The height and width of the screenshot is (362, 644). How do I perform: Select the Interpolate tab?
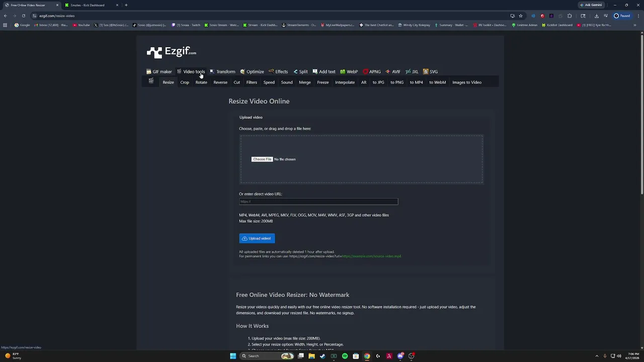345,82
